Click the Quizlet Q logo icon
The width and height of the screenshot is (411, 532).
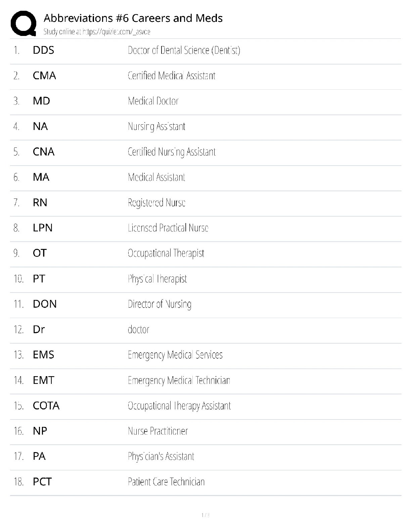coord(24,23)
